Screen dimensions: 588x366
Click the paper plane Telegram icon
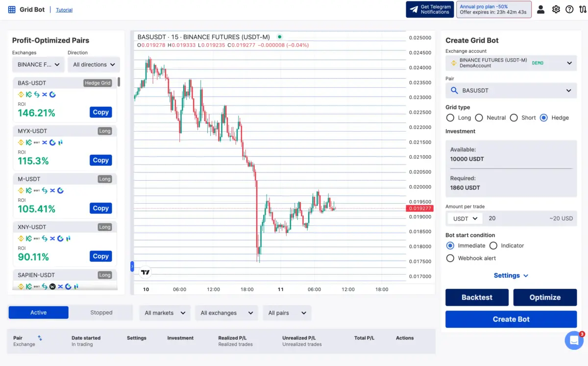(x=414, y=9)
